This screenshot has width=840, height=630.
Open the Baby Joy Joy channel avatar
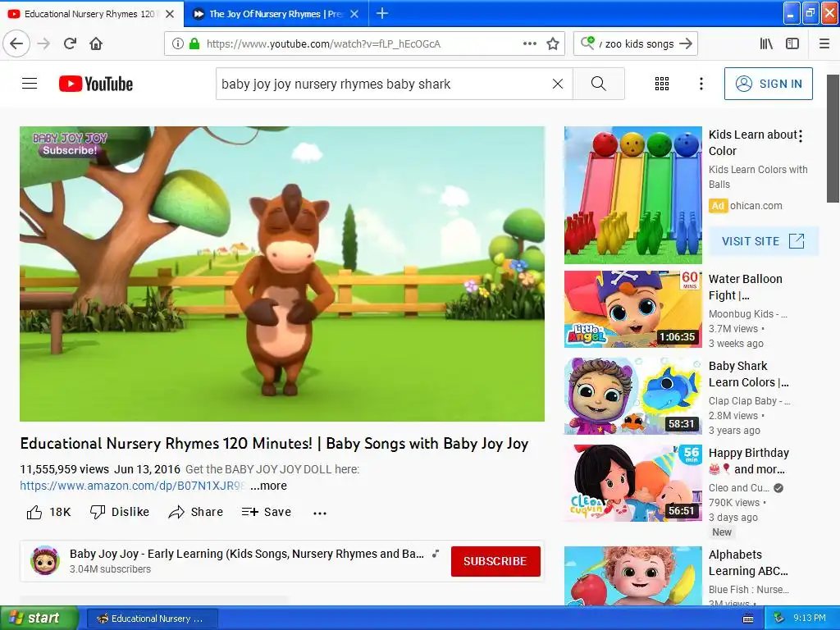point(45,561)
